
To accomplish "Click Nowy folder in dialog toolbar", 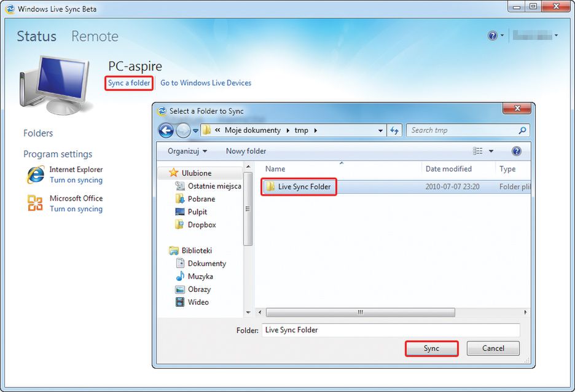I will coord(246,151).
